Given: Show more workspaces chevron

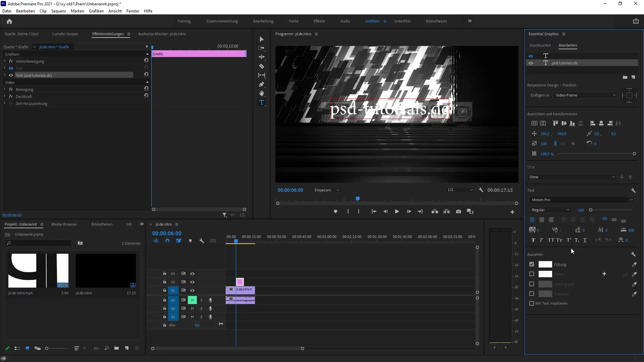Looking at the screenshot, I should pyautogui.click(x=470, y=21).
